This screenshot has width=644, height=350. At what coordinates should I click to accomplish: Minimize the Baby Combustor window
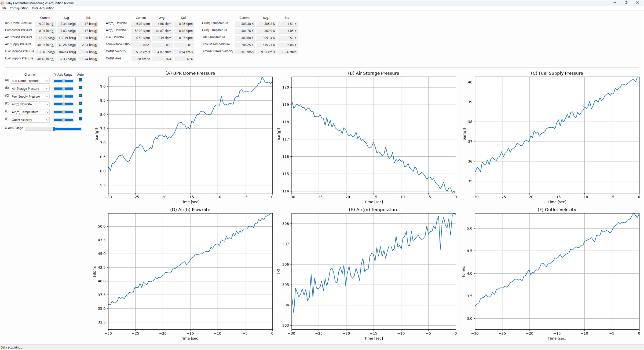click(615, 3)
